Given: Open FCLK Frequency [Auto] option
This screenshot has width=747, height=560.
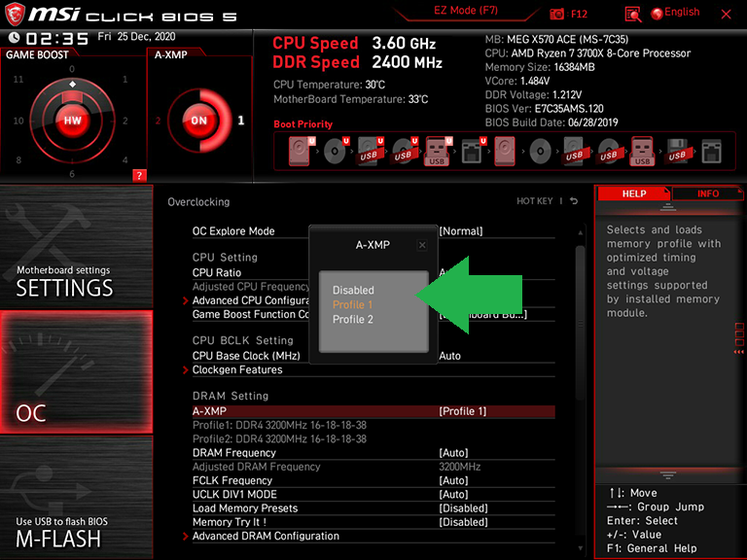Looking at the screenshot, I should point(373,480).
